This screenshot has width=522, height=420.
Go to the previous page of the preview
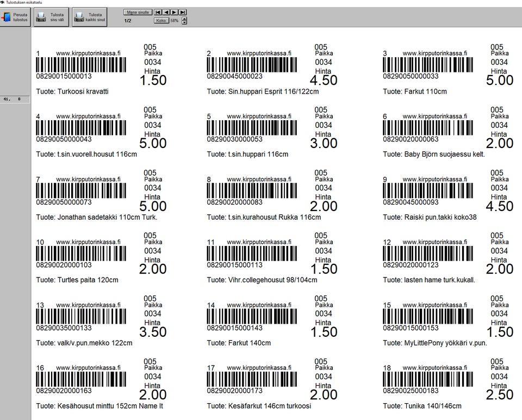[166, 13]
